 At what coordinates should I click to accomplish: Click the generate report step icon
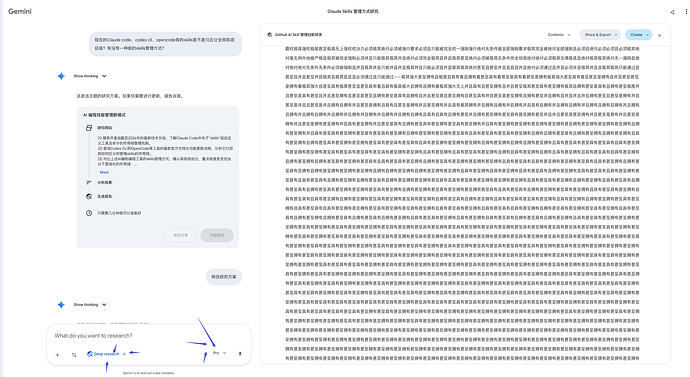click(89, 196)
